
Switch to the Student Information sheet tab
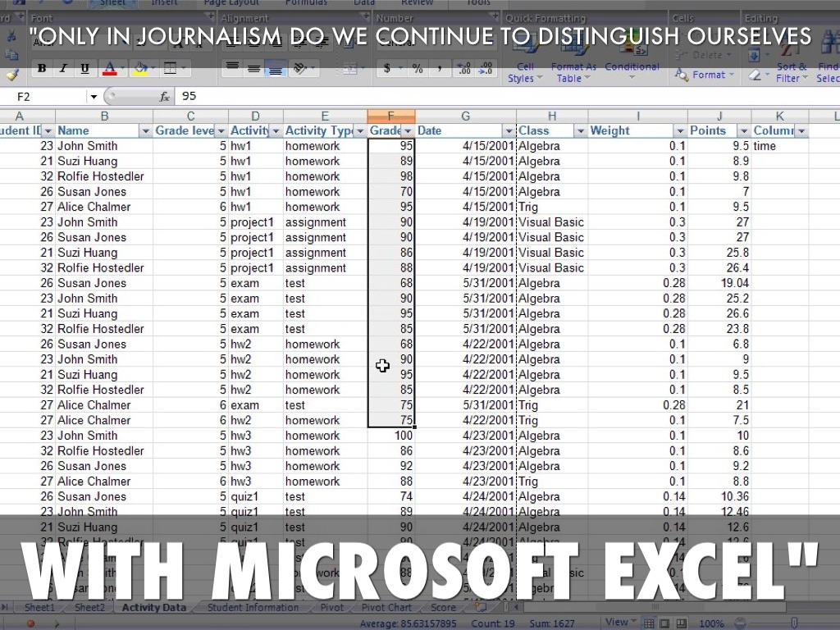pos(253,608)
